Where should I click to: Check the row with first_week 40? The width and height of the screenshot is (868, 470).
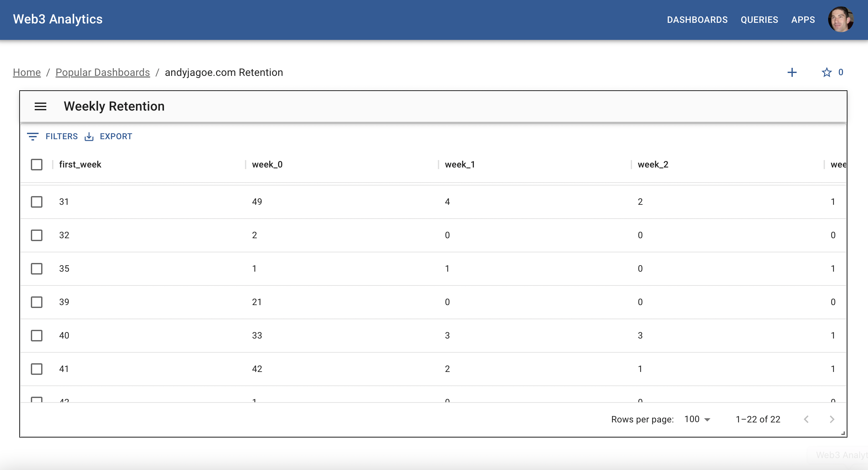pyautogui.click(x=36, y=335)
